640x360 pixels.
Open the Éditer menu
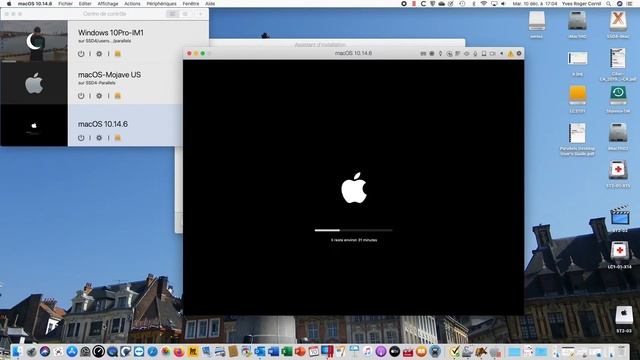(85, 4)
